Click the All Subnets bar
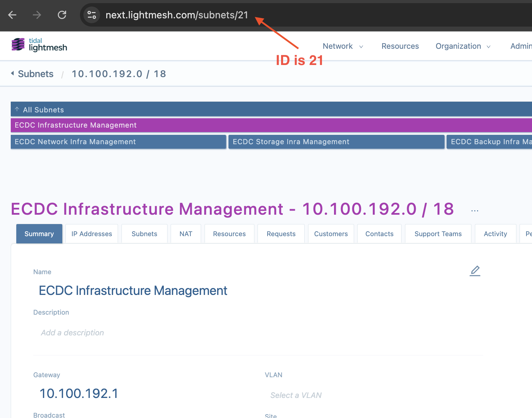The width and height of the screenshot is (532, 418). point(271,109)
